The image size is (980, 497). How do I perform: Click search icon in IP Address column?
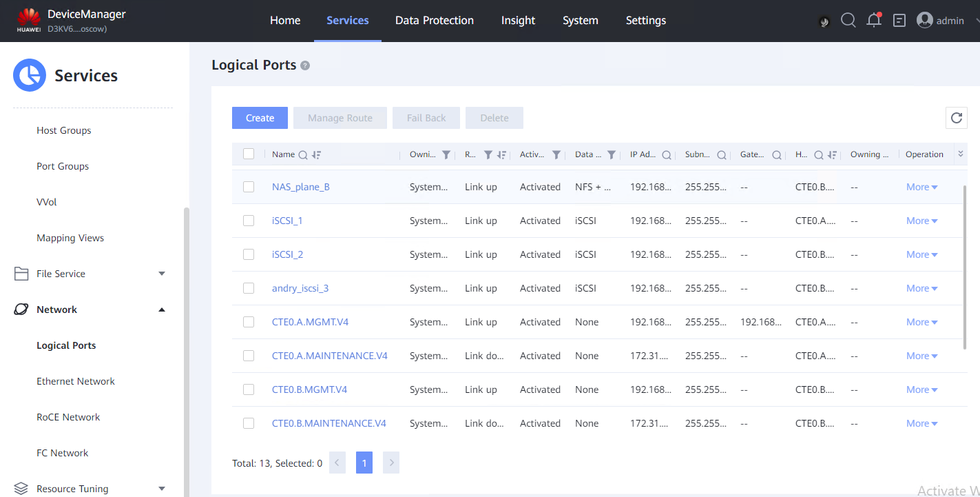667,155
